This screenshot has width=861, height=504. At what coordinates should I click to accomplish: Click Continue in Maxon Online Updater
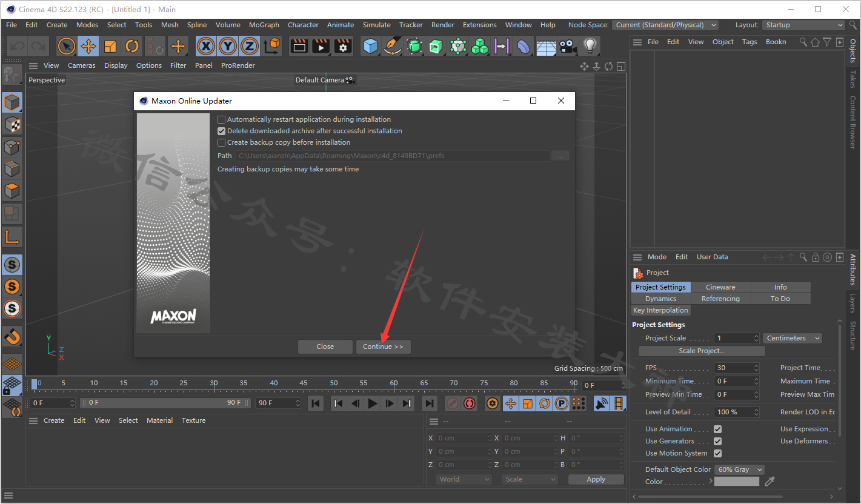(x=383, y=346)
